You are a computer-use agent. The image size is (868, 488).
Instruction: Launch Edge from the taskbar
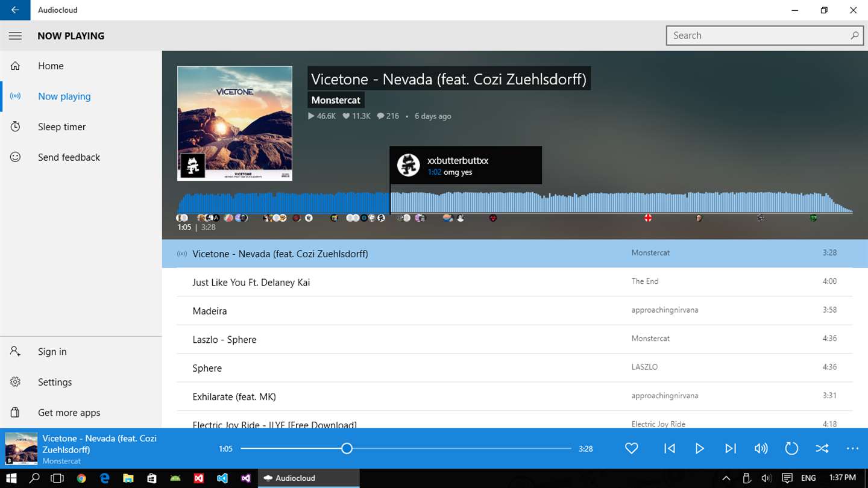click(105, 478)
